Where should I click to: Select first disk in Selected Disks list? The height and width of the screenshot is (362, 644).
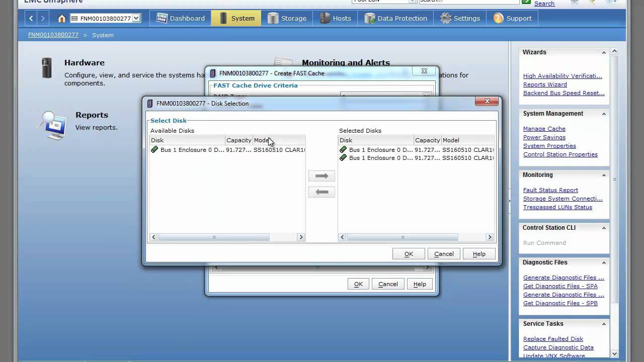416,150
